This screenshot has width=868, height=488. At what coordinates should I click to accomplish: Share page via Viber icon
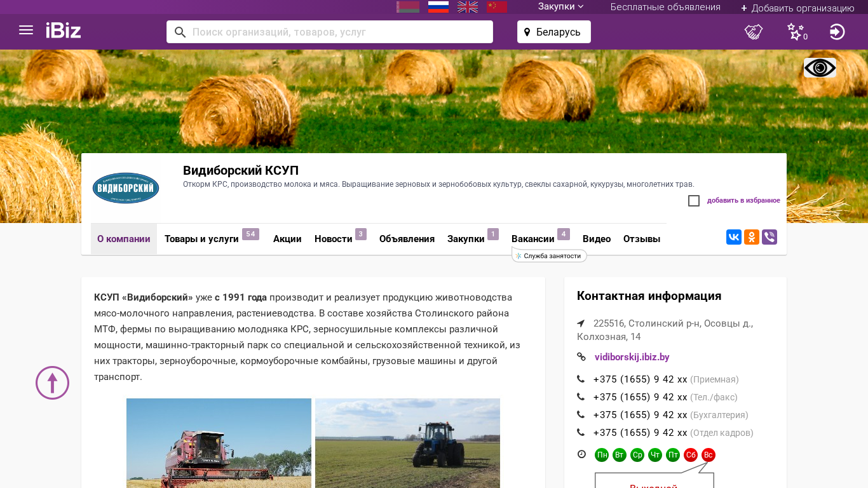click(770, 238)
